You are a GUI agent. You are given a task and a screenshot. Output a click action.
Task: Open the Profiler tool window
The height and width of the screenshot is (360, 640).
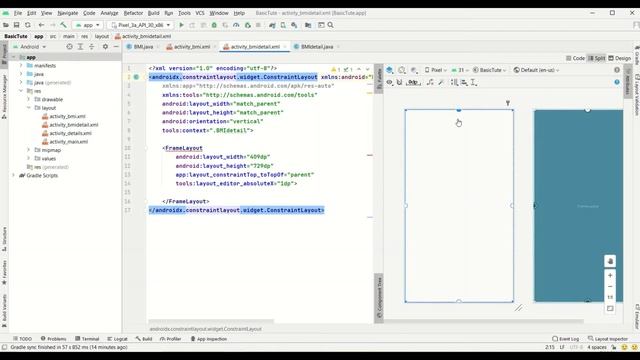click(170, 339)
